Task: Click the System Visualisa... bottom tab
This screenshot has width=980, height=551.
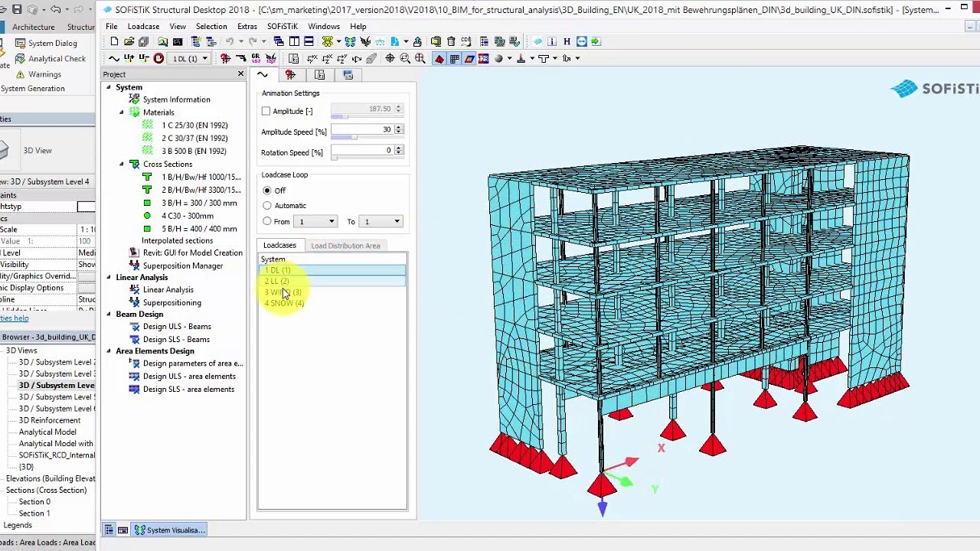Action: click(169, 530)
